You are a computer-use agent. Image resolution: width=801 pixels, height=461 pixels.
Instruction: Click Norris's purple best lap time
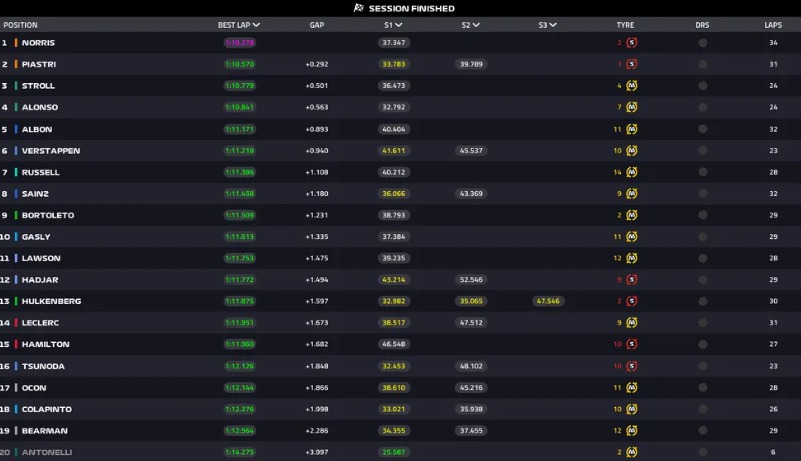[240, 43]
